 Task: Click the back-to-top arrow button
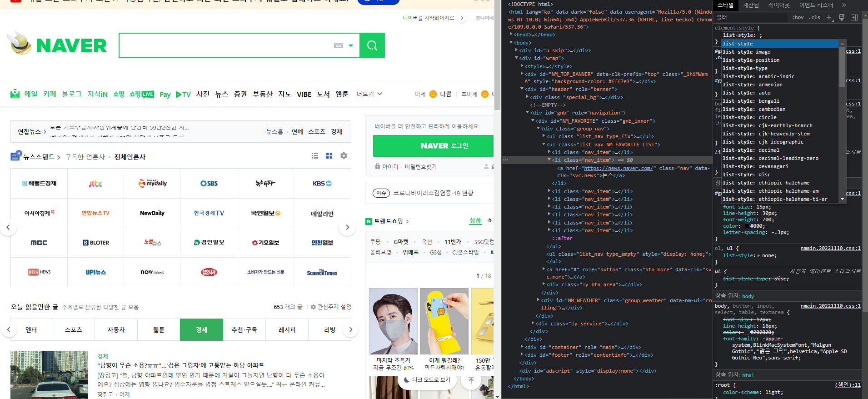(471, 380)
